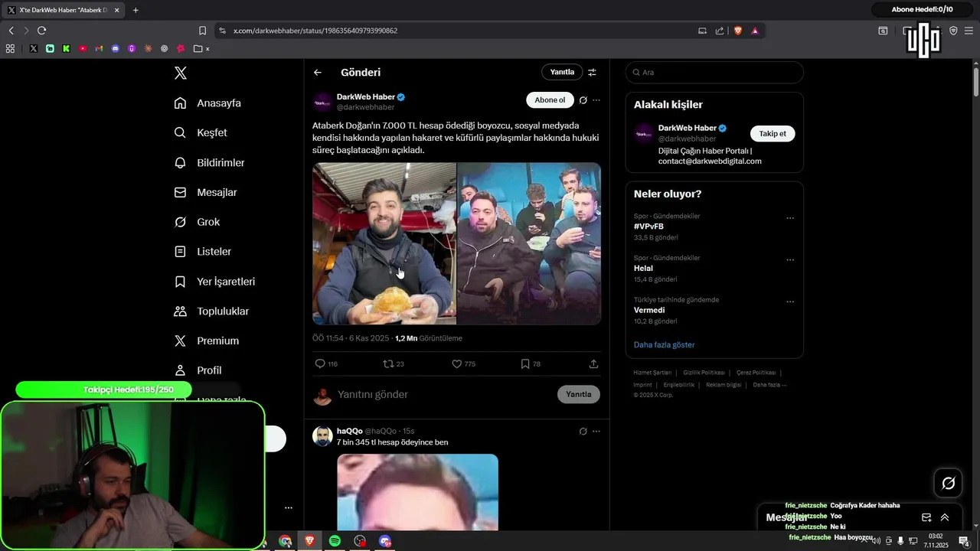Open Spotify from the taskbar
This screenshot has height=551, width=980.
tap(335, 541)
